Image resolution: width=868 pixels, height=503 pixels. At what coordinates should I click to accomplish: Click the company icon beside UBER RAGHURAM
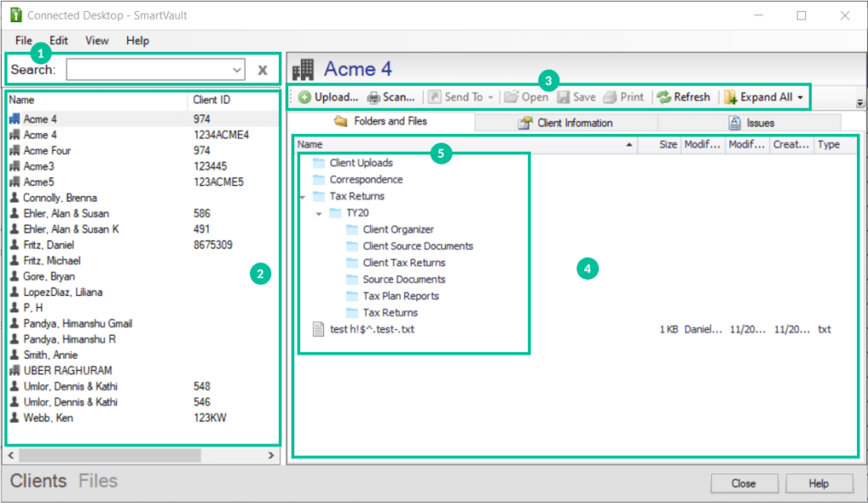coord(14,370)
